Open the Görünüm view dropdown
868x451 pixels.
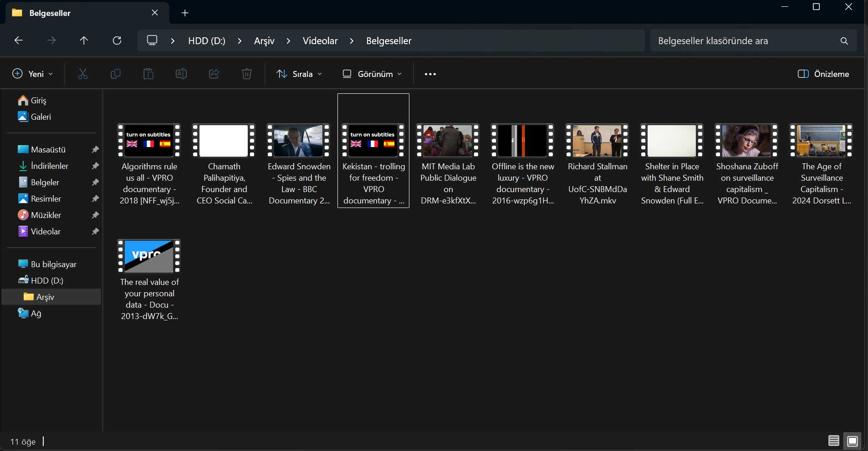(373, 74)
